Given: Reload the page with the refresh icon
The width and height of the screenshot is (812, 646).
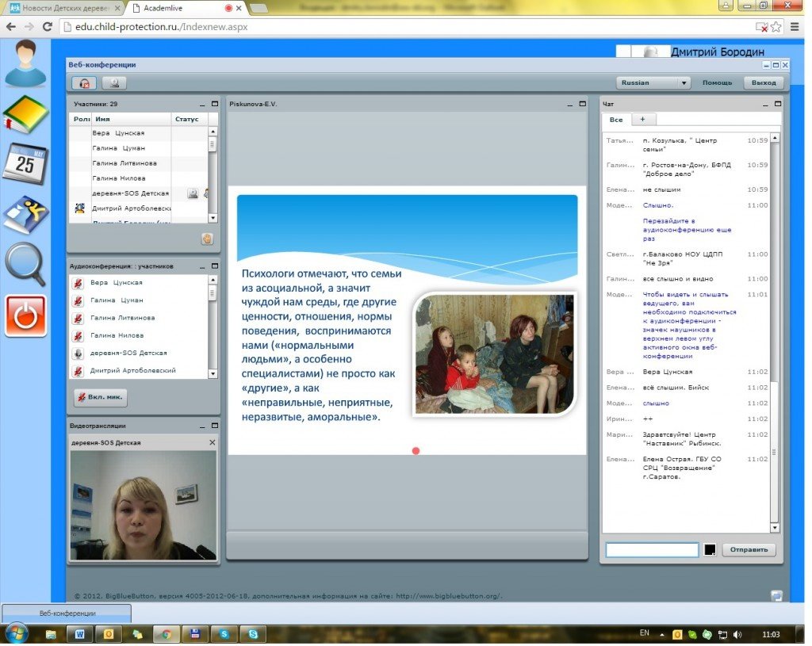Looking at the screenshot, I should pyautogui.click(x=48, y=27).
